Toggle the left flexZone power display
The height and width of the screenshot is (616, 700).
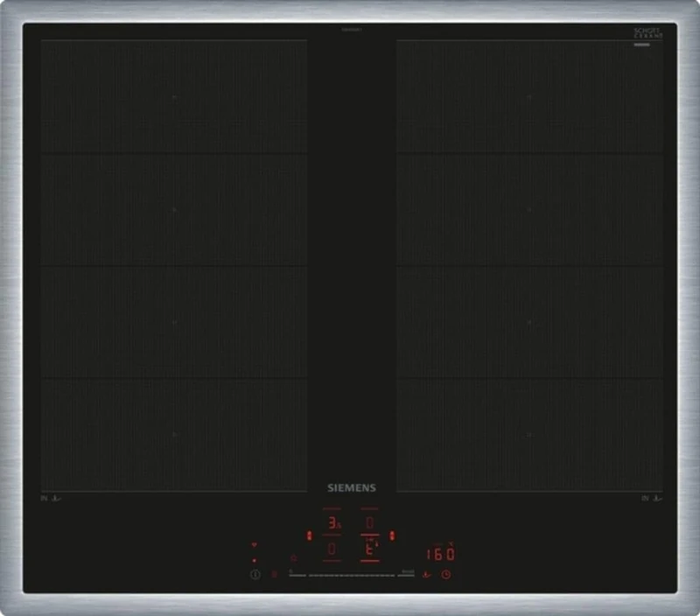click(x=309, y=534)
